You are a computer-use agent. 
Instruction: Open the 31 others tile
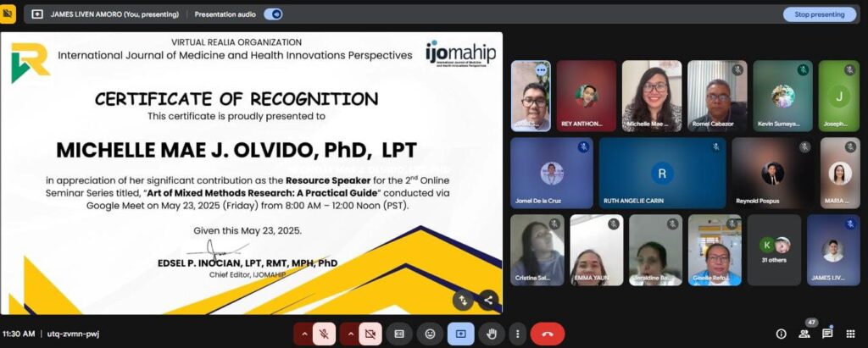(x=774, y=250)
